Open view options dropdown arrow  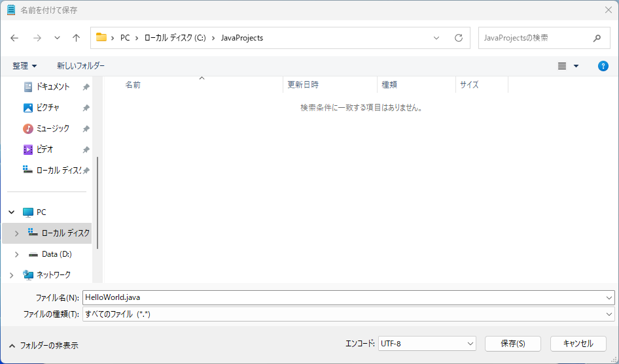click(576, 66)
